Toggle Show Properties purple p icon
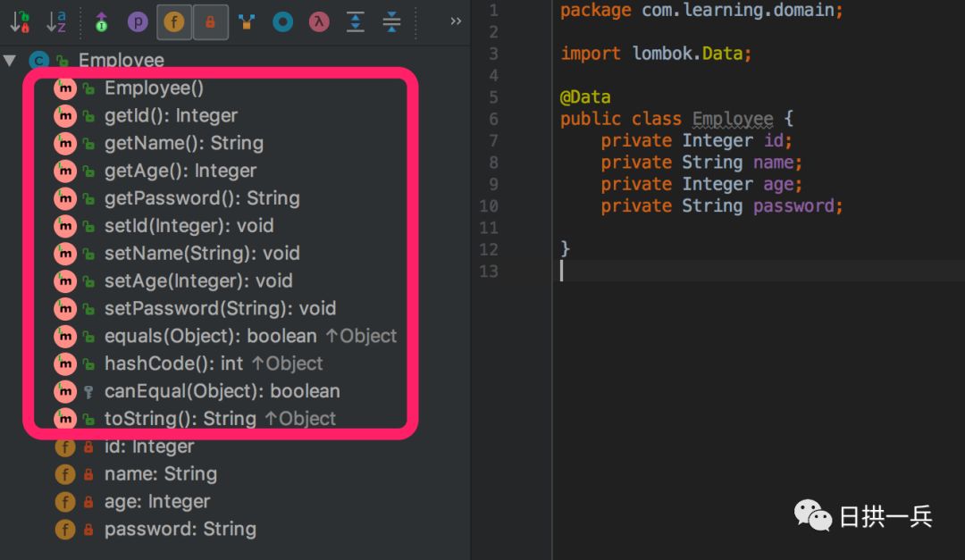965x560 pixels. [x=138, y=22]
